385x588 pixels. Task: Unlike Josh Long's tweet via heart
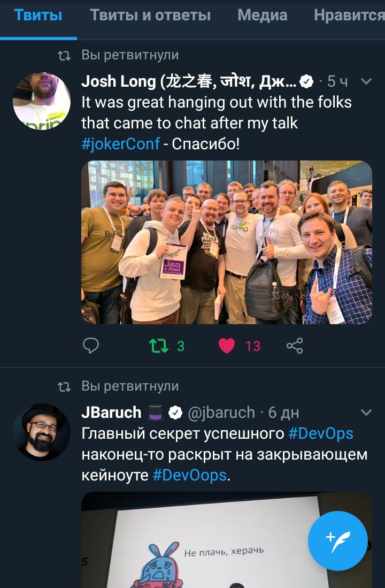point(226,346)
